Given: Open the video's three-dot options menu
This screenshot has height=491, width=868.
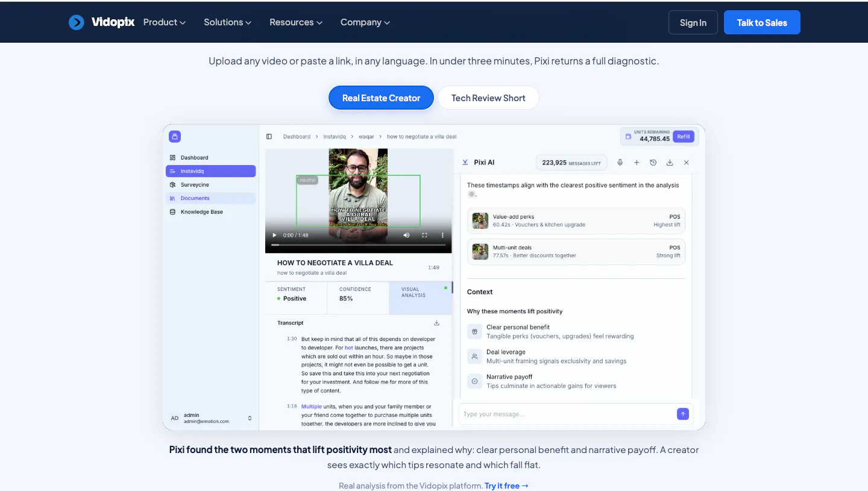Looking at the screenshot, I should [x=442, y=235].
